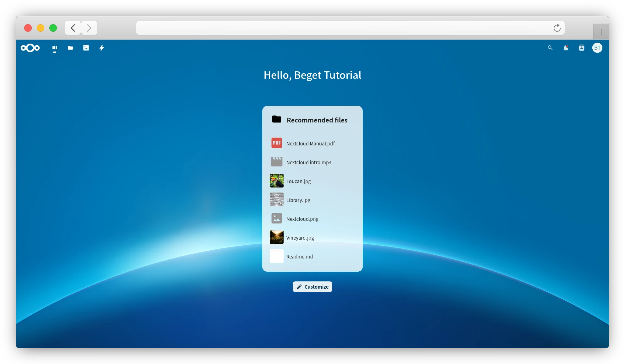
Task: Open unified search magnifier icon
Action: tap(550, 48)
